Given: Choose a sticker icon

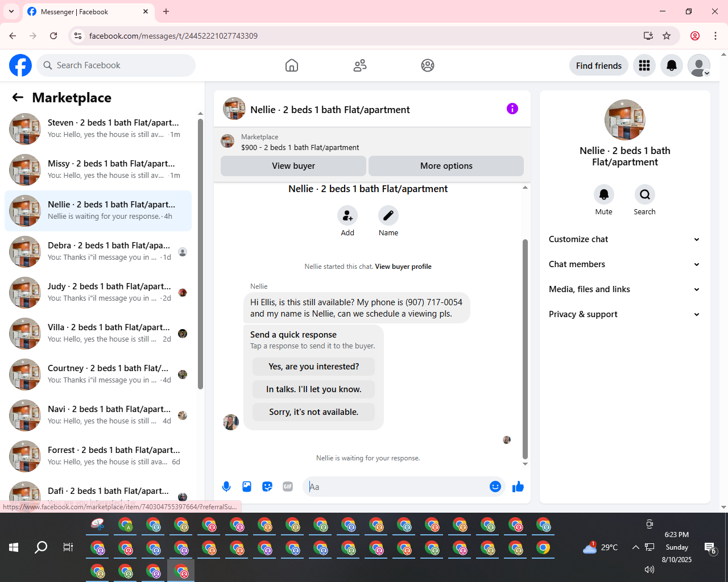Looking at the screenshot, I should (x=267, y=487).
